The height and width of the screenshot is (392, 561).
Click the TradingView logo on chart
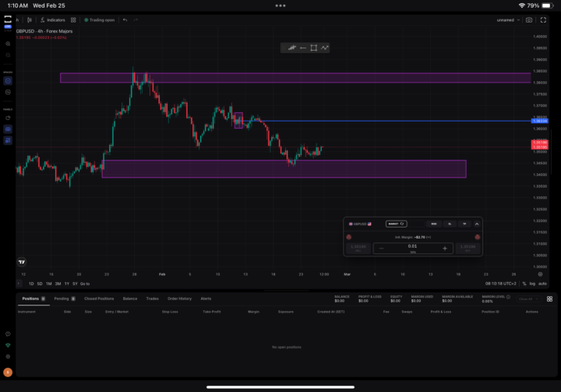pos(22,262)
